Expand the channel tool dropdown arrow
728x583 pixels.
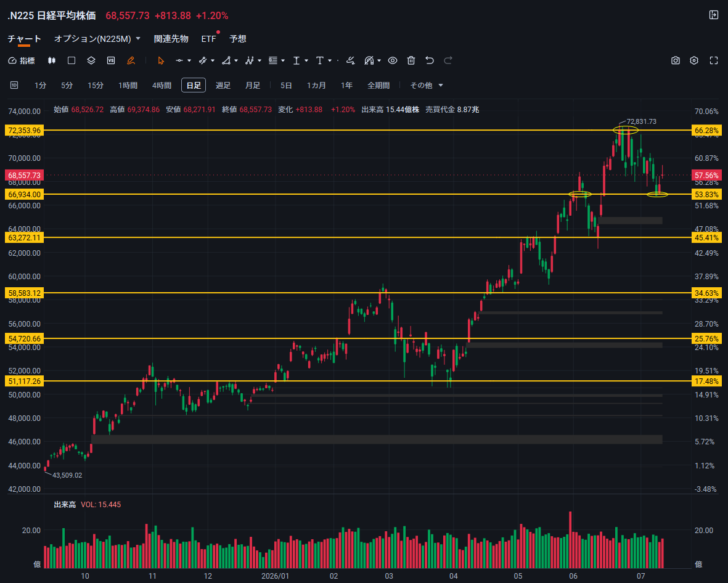pos(213,60)
